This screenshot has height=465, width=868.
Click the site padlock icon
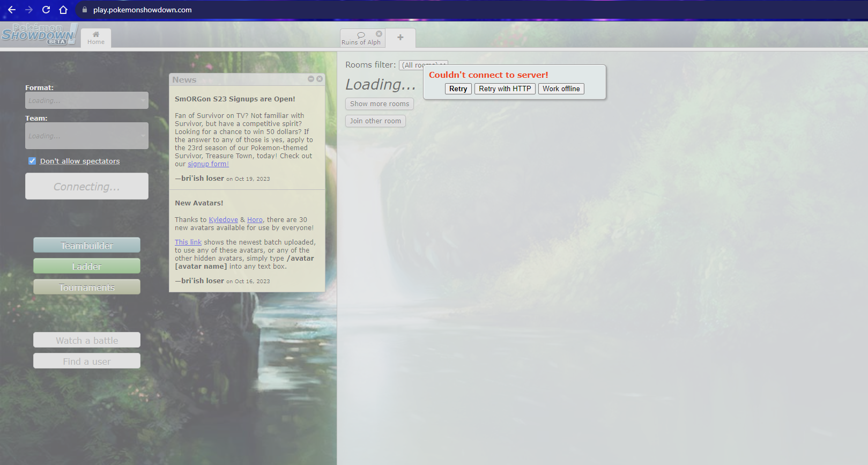click(85, 10)
